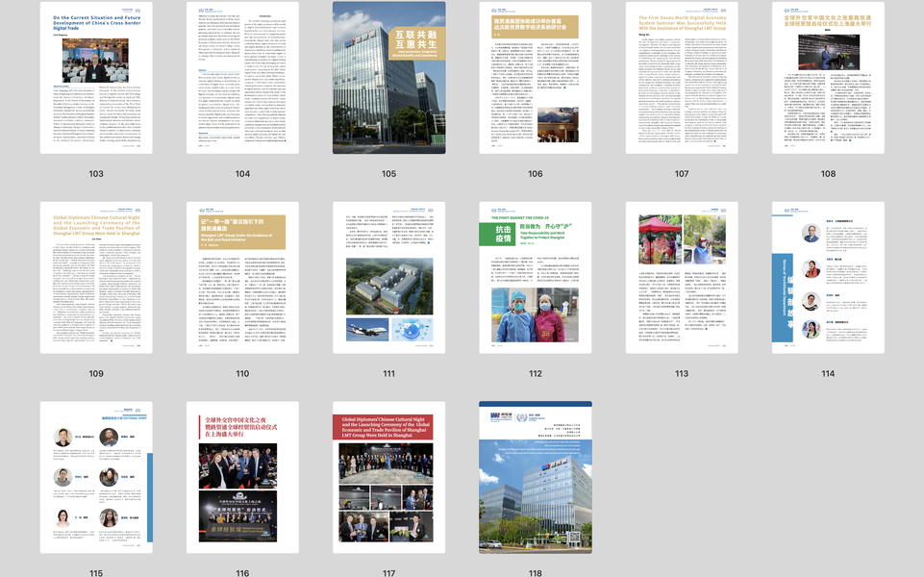This screenshot has width=924, height=577.
Task: Select page 108 thumbnail
Action: click(828, 78)
